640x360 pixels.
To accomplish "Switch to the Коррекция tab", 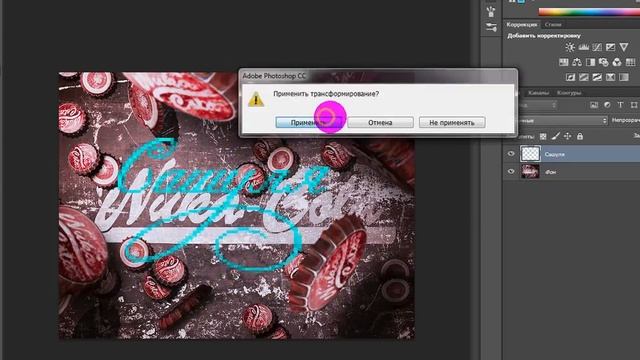I will tap(522, 24).
